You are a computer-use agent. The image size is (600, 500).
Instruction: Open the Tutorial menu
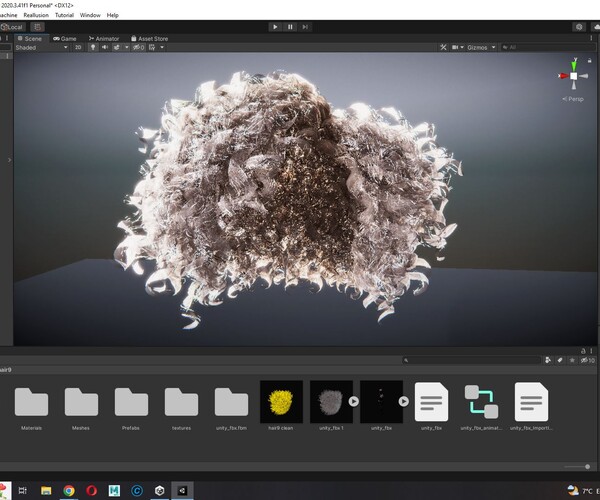tap(64, 15)
